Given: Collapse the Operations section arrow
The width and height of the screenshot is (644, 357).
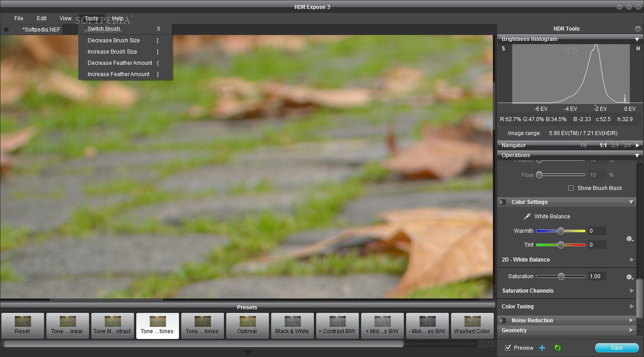Looking at the screenshot, I should click(637, 155).
